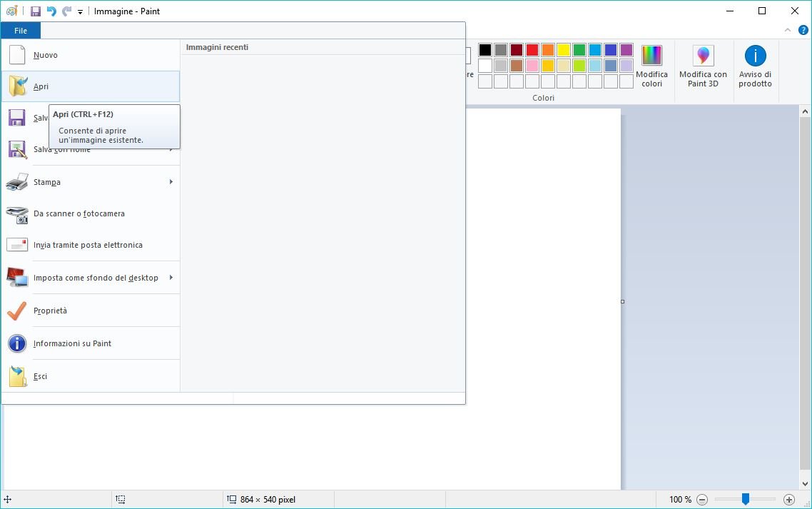Click the zoom in plus button
Screen dimensions: 812x509
click(788, 500)
